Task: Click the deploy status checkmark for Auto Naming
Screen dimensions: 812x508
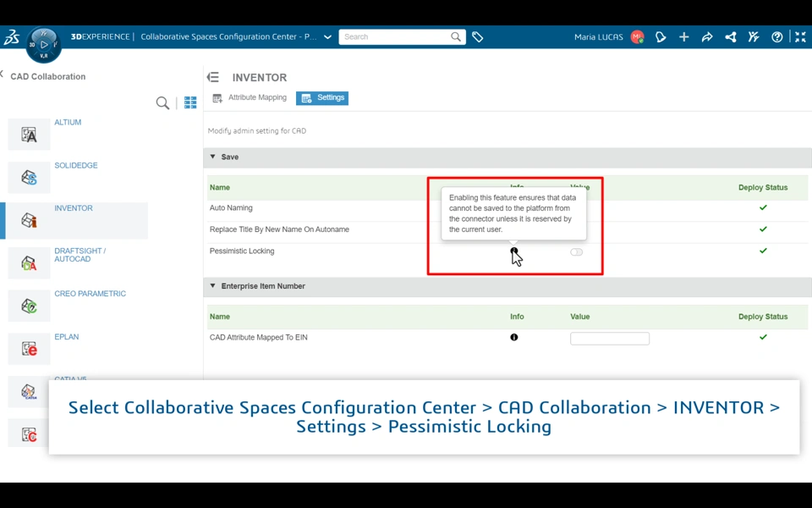Action: [x=763, y=207]
